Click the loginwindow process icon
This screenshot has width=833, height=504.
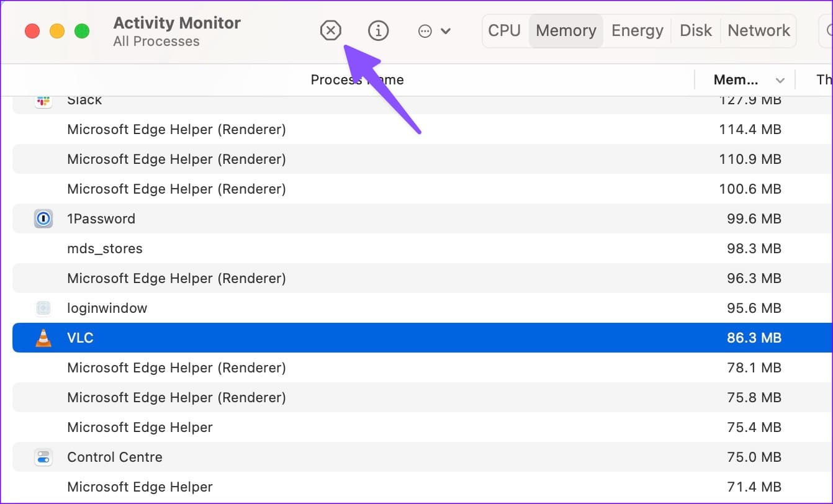tap(43, 308)
